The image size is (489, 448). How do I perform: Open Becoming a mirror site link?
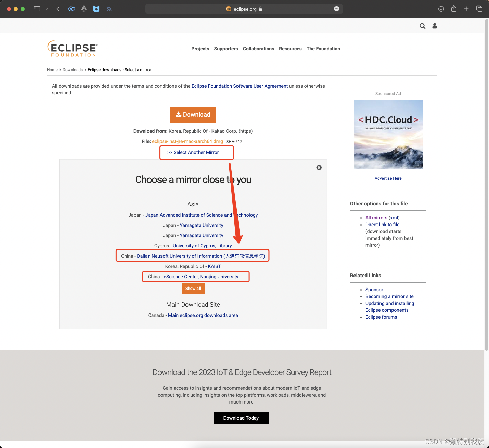coord(389,296)
